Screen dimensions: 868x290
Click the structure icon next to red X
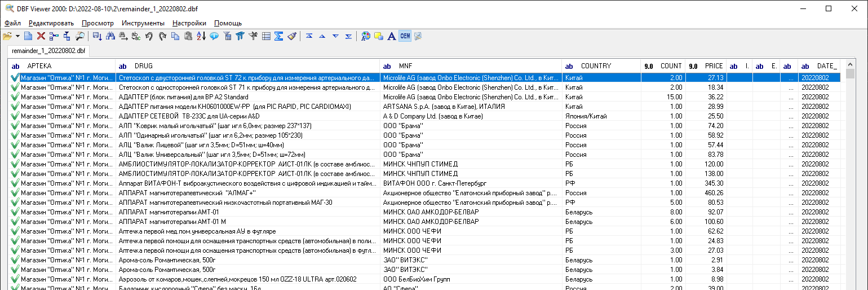(x=54, y=36)
